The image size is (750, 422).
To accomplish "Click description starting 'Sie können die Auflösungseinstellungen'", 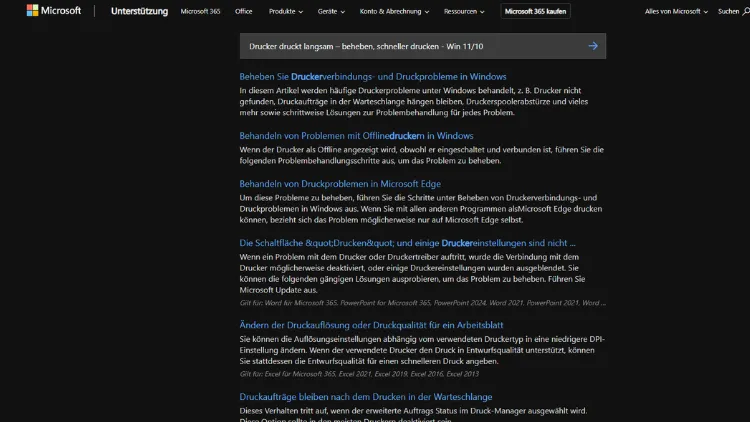I will [x=422, y=350].
